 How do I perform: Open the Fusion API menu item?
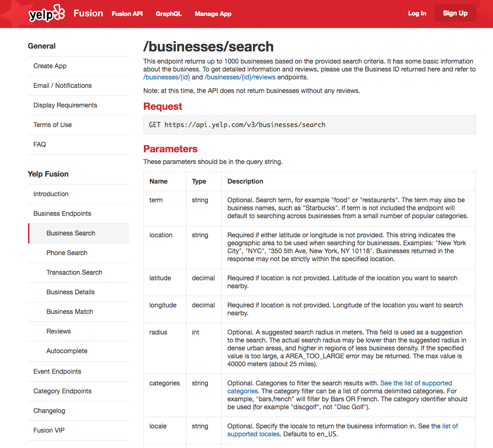pos(127,14)
